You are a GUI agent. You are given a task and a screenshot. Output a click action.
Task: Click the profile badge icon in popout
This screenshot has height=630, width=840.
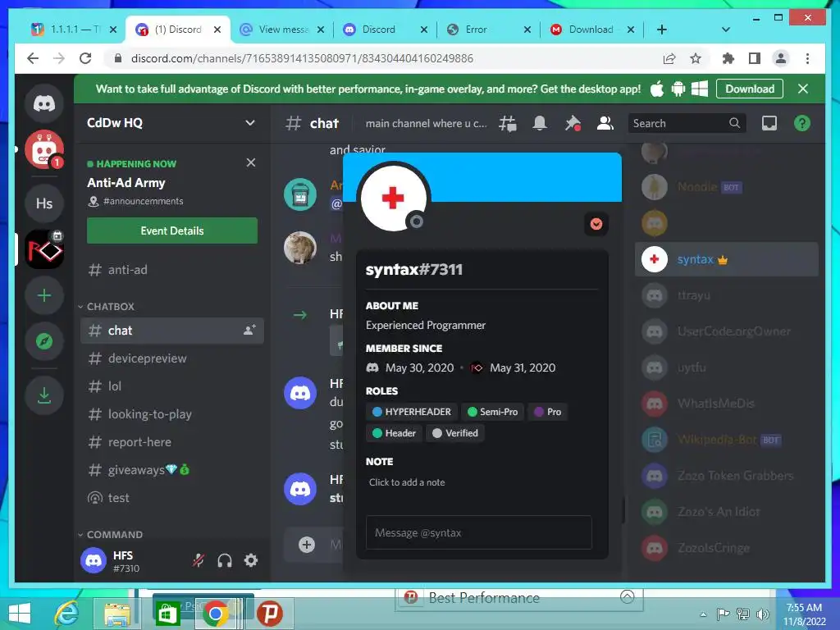tap(596, 224)
